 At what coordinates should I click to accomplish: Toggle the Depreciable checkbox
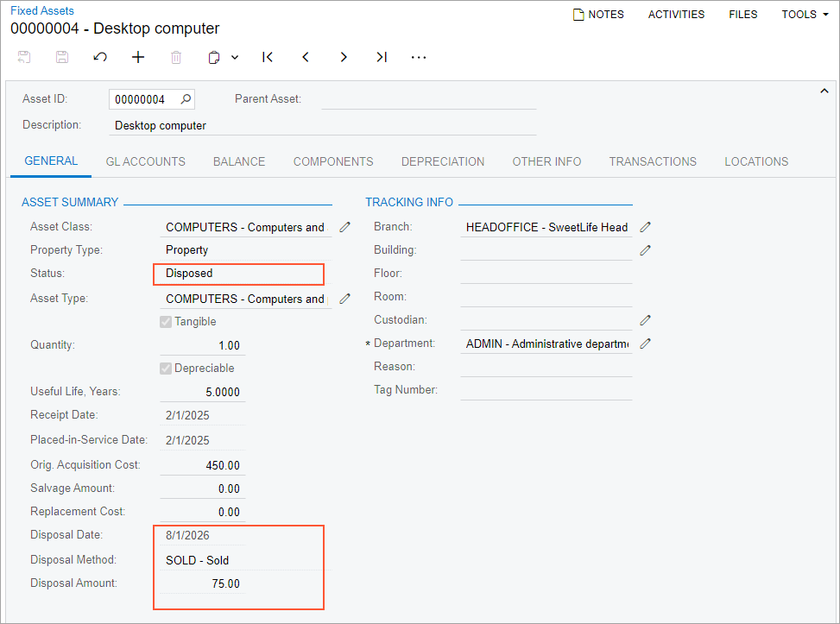point(166,369)
